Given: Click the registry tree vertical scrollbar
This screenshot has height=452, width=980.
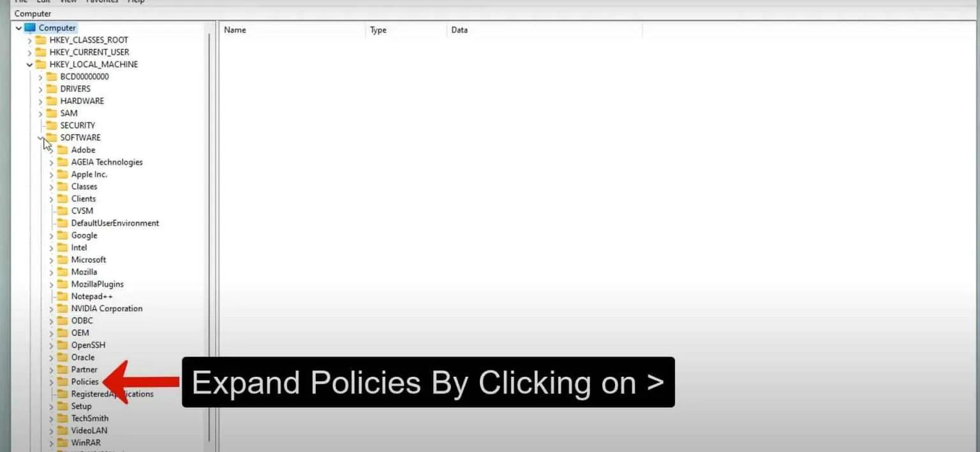Looking at the screenshot, I should [x=209, y=236].
